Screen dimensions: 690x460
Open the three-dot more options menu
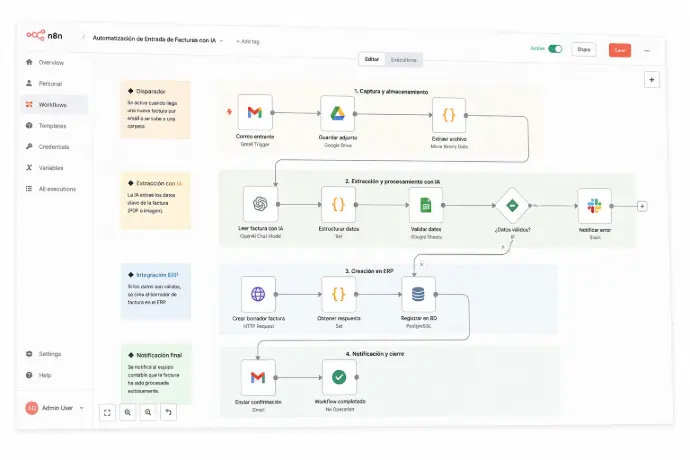[647, 51]
